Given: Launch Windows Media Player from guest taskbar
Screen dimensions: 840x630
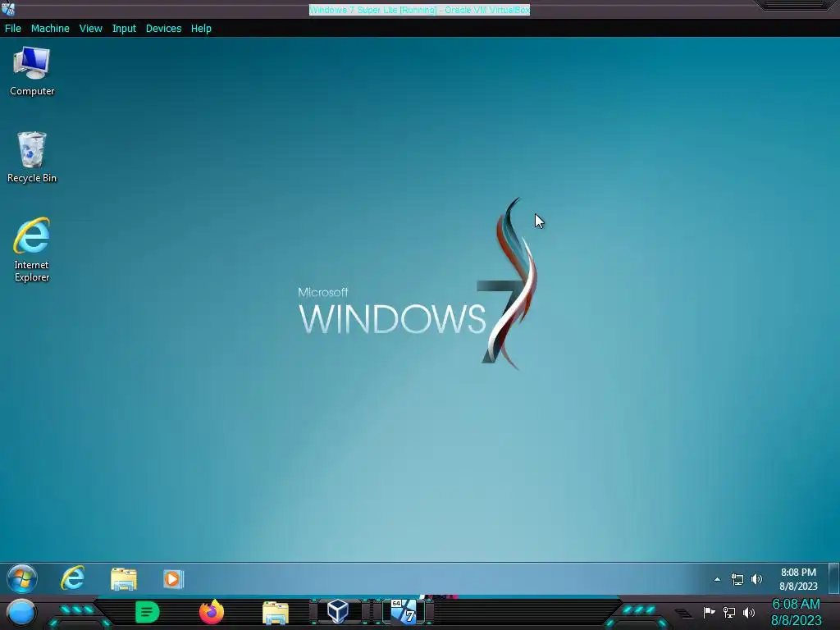Looking at the screenshot, I should pyautogui.click(x=173, y=579).
